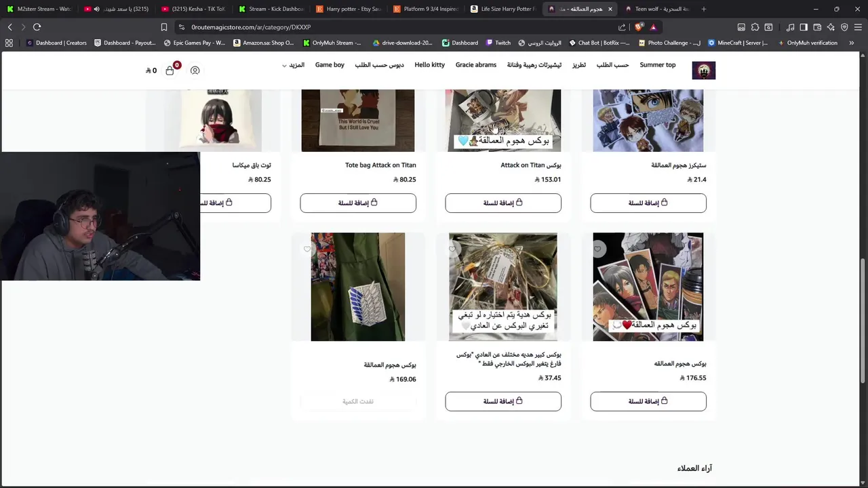Image resolution: width=868 pixels, height=488 pixels.
Task: Favorite the 37.45 gift box with heart
Action: [x=452, y=249]
